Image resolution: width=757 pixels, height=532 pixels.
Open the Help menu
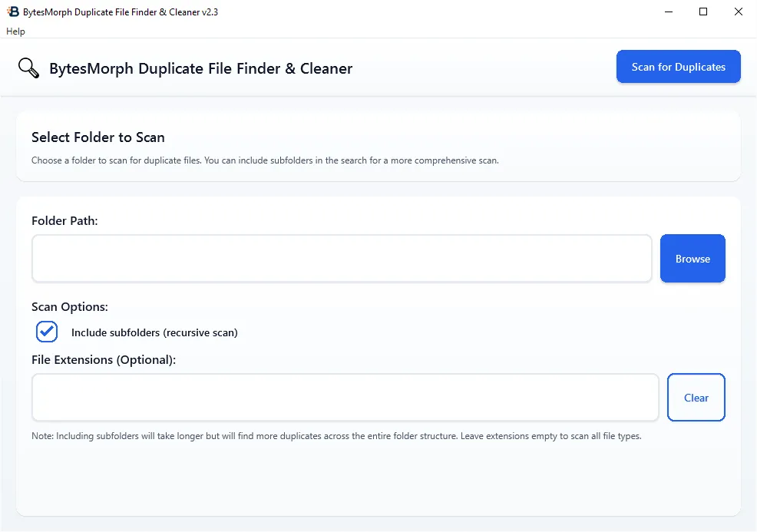[x=15, y=31]
